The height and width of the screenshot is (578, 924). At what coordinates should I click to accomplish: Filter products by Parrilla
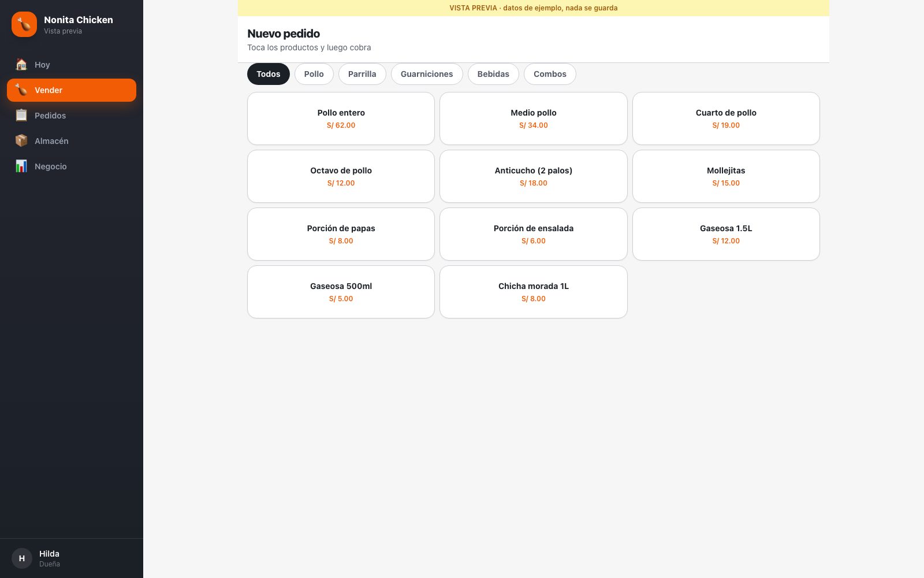pos(362,74)
